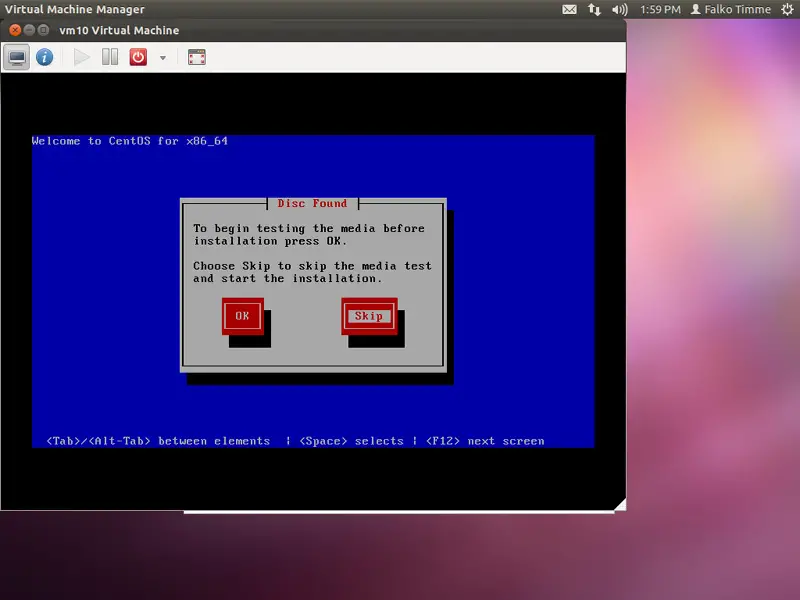The height and width of the screenshot is (600, 800).
Task: Click the vm10 Virtual Machine title text
Action: pos(119,30)
